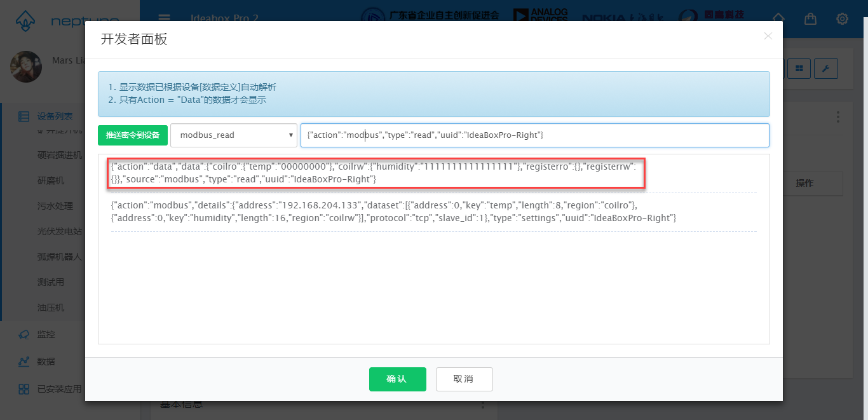This screenshot has width=868, height=420.
Task: Select 污水处理 device in the list
Action: click(55, 206)
